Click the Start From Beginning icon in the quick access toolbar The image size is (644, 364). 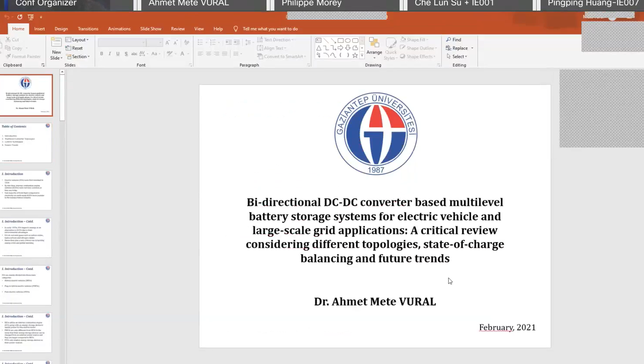(31, 17)
